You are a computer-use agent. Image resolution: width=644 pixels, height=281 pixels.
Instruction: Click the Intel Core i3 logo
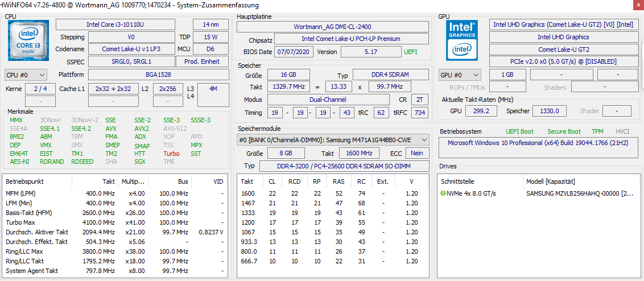28,40
